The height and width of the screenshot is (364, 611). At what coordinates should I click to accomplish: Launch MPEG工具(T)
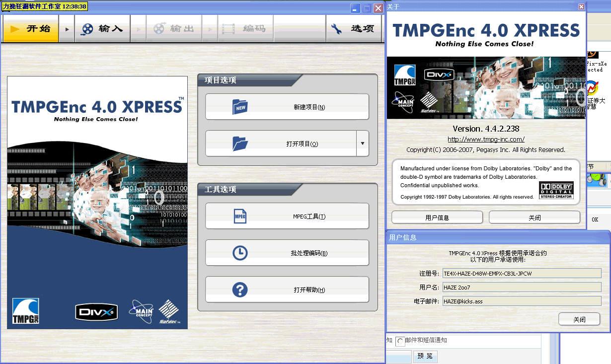[x=287, y=216]
